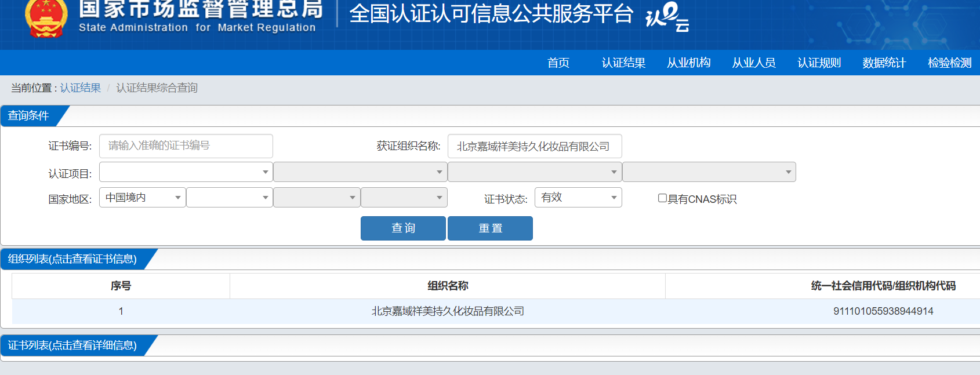Select organization row 北京嘉域祥美持久化妆品有限公司
The height and width of the screenshot is (375, 980).
(448, 311)
